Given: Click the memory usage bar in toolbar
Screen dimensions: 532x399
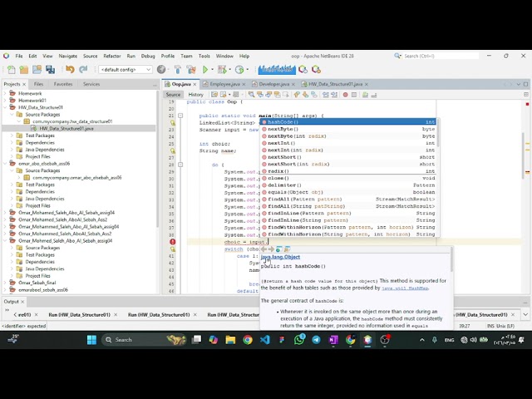Looking at the screenshot, I should pyautogui.click(x=277, y=70).
